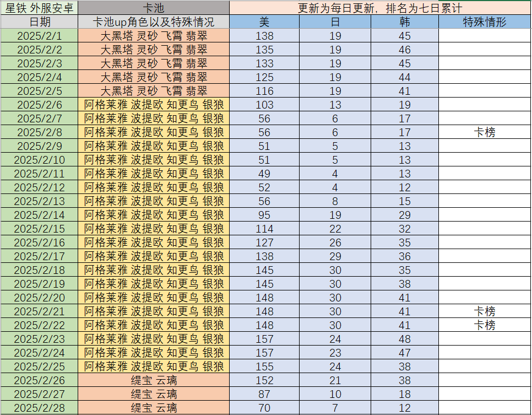This screenshot has width=532, height=415.
Task: Select the 更新为每日更新 note header cell
Action: 380,8
